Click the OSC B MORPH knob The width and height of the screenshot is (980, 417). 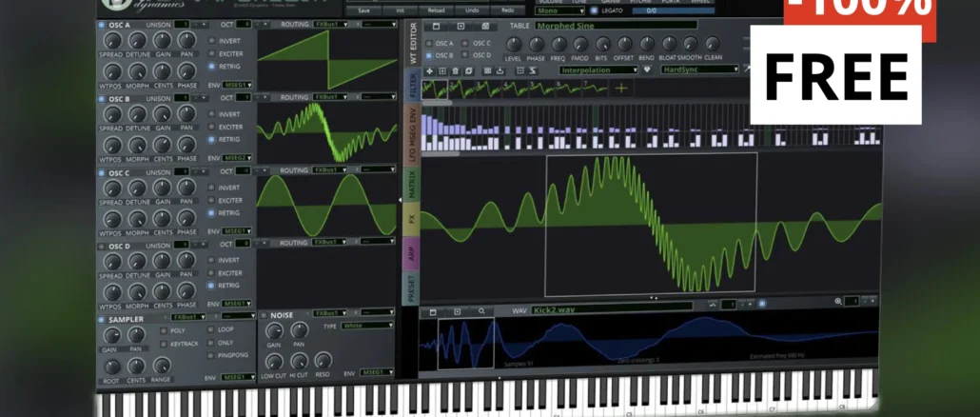[136, 145]
